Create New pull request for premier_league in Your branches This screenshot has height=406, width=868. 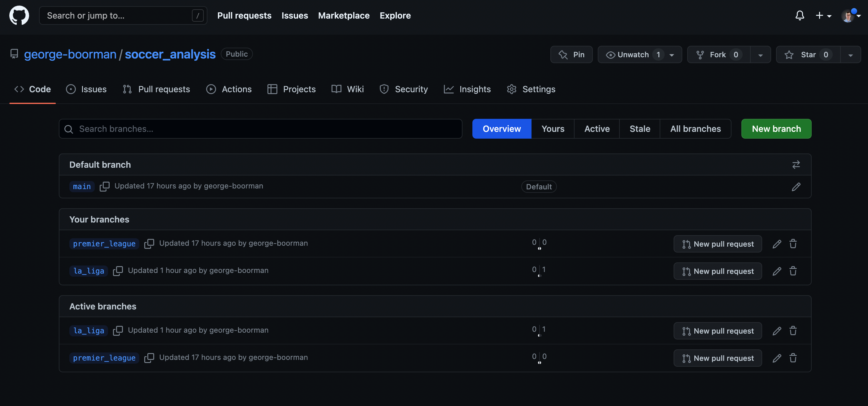click(718, 244)
